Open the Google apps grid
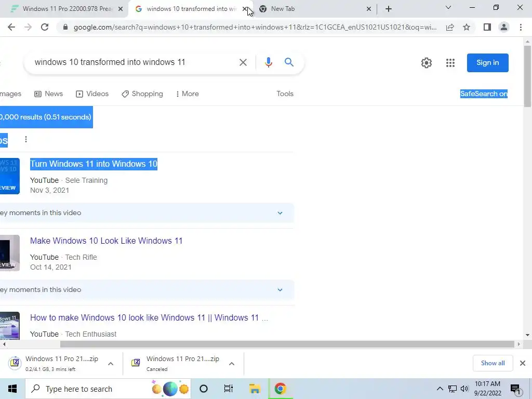 click(450, 63)
